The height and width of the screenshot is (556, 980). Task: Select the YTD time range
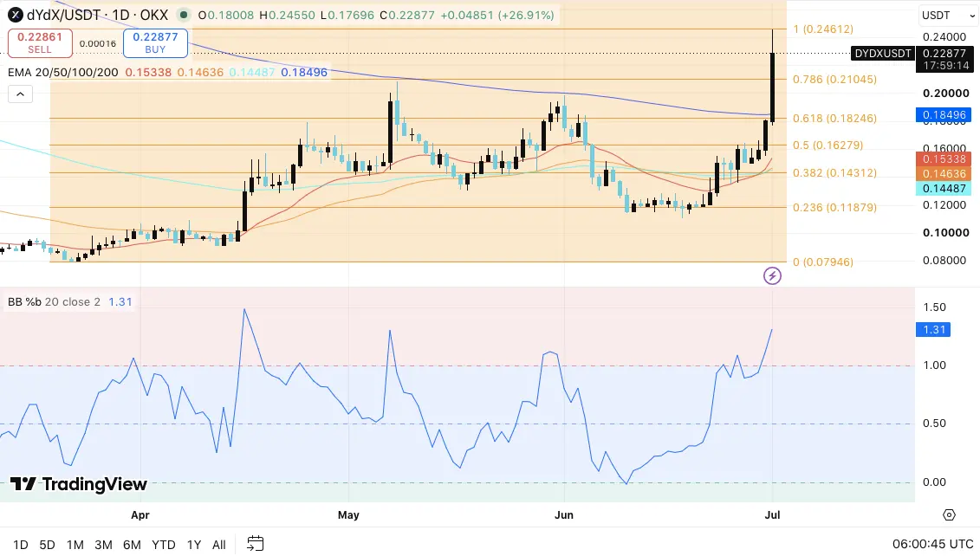tap(164, 545)
